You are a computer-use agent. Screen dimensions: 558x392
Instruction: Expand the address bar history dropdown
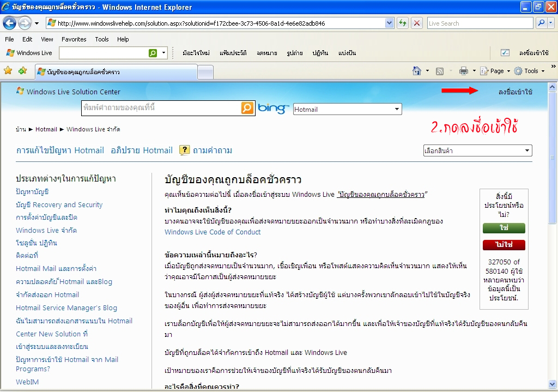(389, 23)
